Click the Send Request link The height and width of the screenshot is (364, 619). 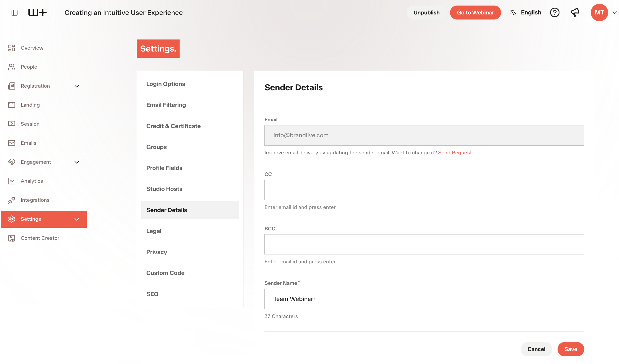[x=455, y=153]
